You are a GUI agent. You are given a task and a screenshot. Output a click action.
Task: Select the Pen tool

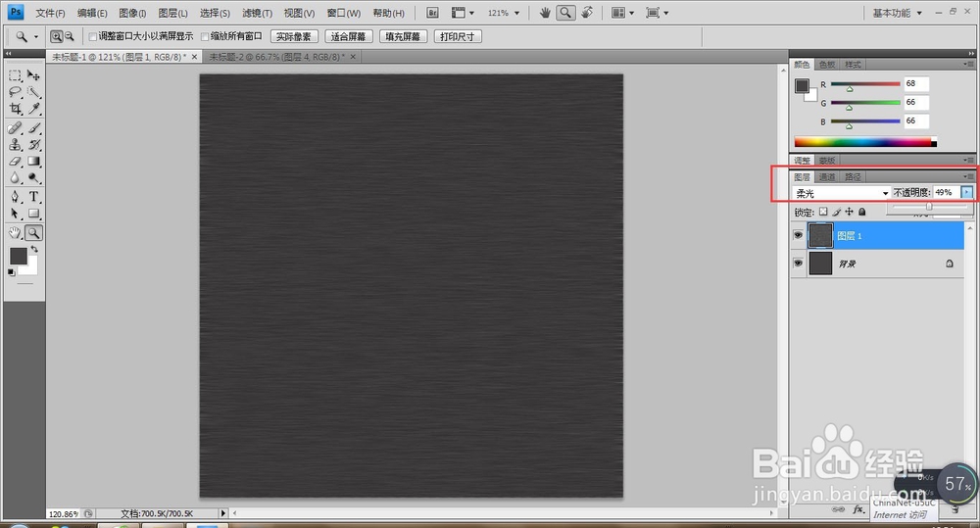15,197
